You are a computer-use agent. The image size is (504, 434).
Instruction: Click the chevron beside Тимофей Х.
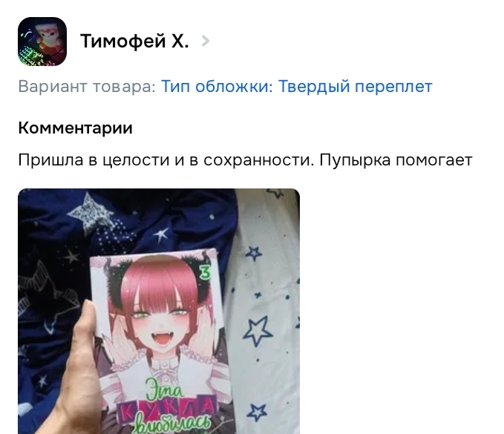[x=206, y=41]
